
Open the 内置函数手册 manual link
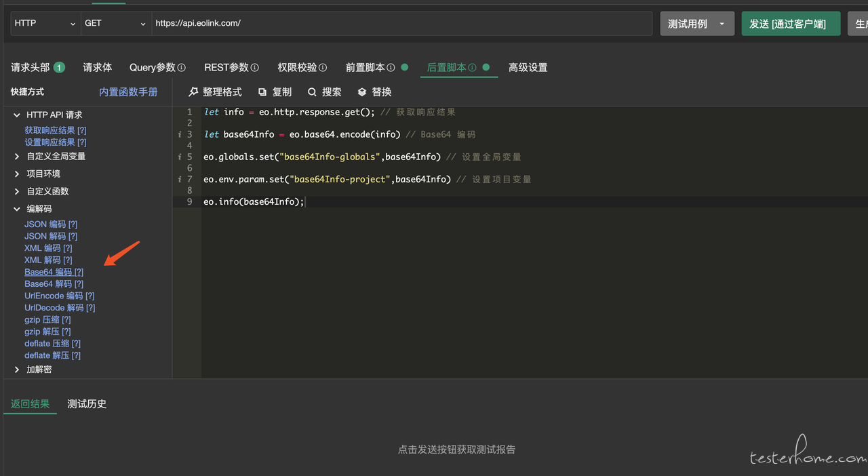click(x=128, y=92)
